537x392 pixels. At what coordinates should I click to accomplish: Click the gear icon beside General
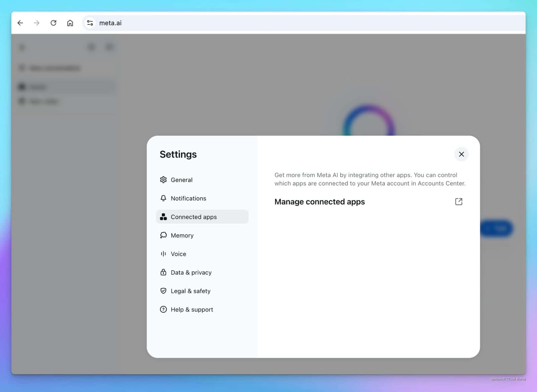[x=163, y=180]
